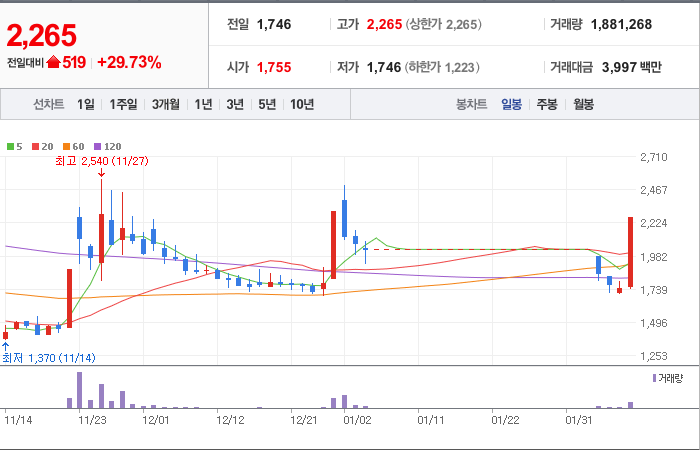
Task: Switch candle chart to 주봉
Action: [547, 104]
